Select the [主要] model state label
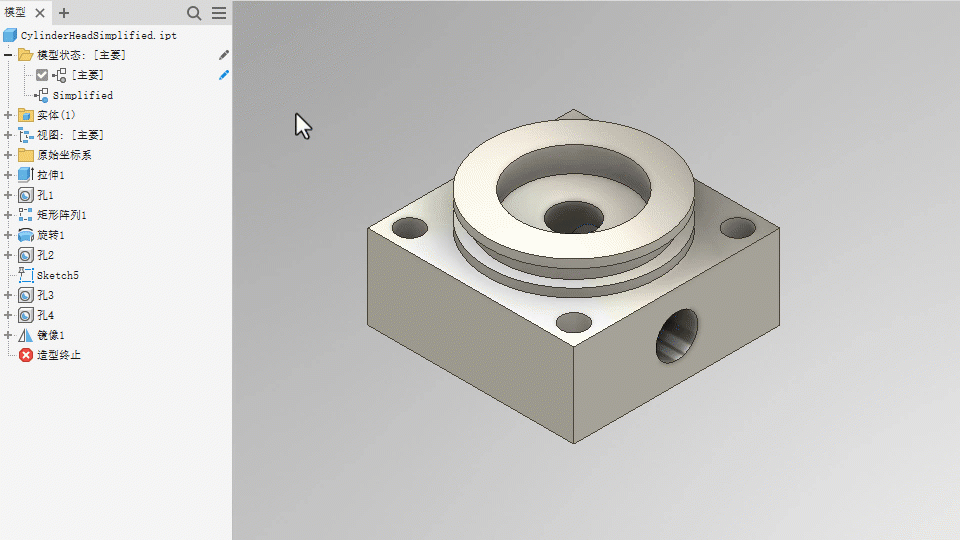This screenshot has height=540, width=960. point(88,75)
